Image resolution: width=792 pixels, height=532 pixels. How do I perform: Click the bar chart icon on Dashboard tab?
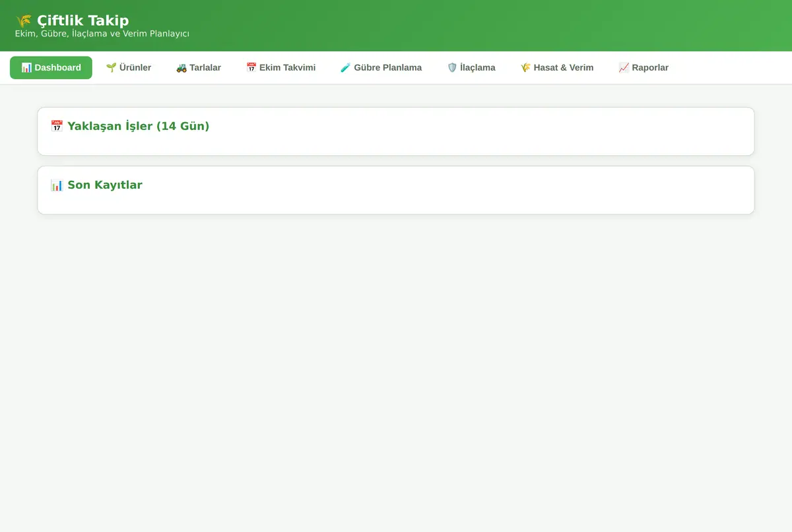(x=26, y=67)
